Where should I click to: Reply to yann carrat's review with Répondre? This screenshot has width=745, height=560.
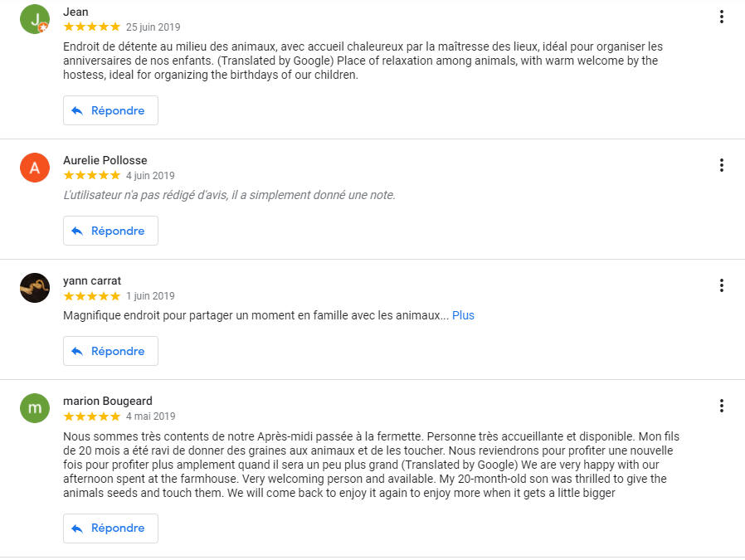[x=110, y=351]
